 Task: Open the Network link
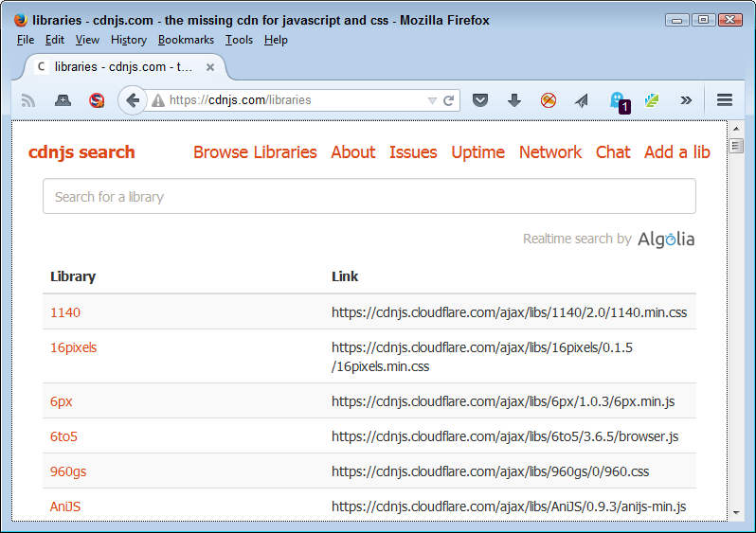pyautogui.click(x=550, y=152)
